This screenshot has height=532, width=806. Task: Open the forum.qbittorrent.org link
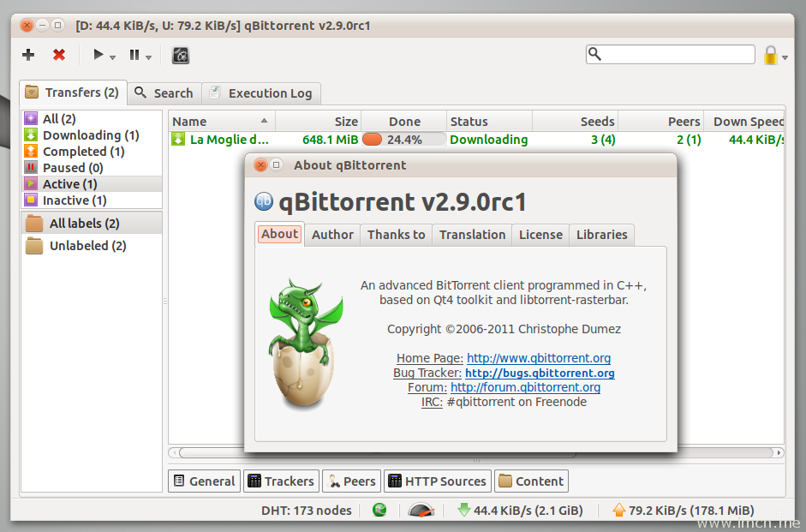point(525,387)
